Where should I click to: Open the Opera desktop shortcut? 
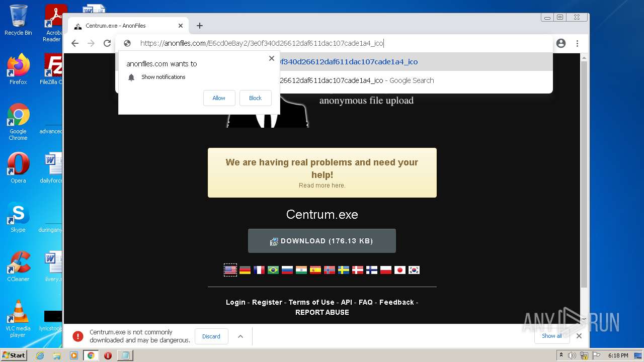point(18,168)
